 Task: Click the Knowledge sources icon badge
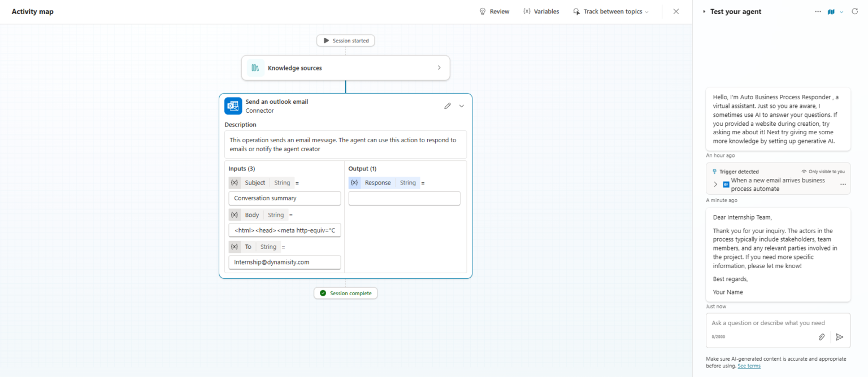coord(255,67)
